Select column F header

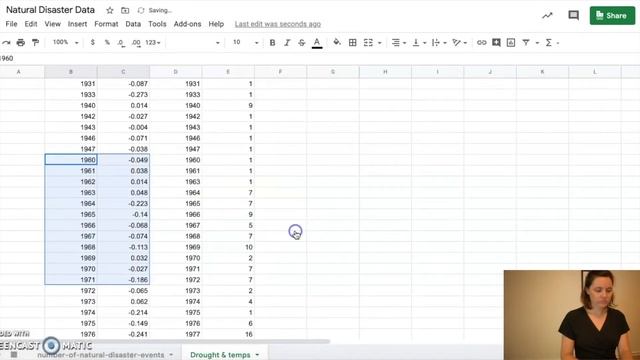click(280, 72)
